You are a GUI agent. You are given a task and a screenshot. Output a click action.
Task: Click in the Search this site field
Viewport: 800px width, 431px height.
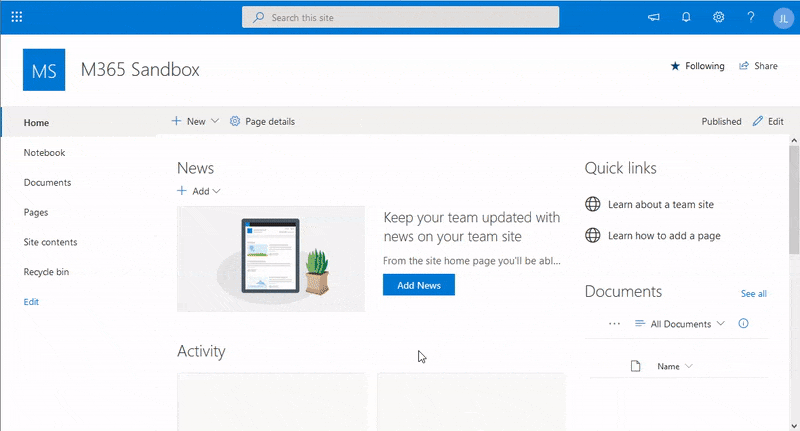(401, 17)
